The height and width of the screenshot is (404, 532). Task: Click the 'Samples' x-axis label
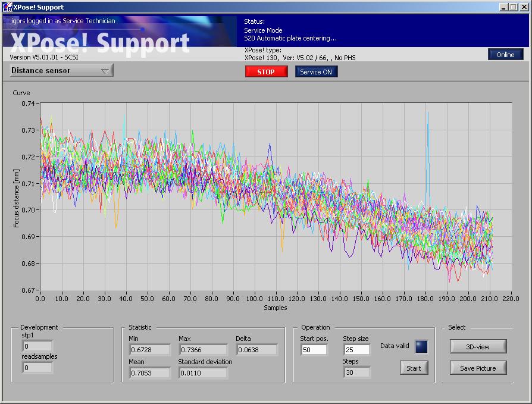tap(276, 308)
